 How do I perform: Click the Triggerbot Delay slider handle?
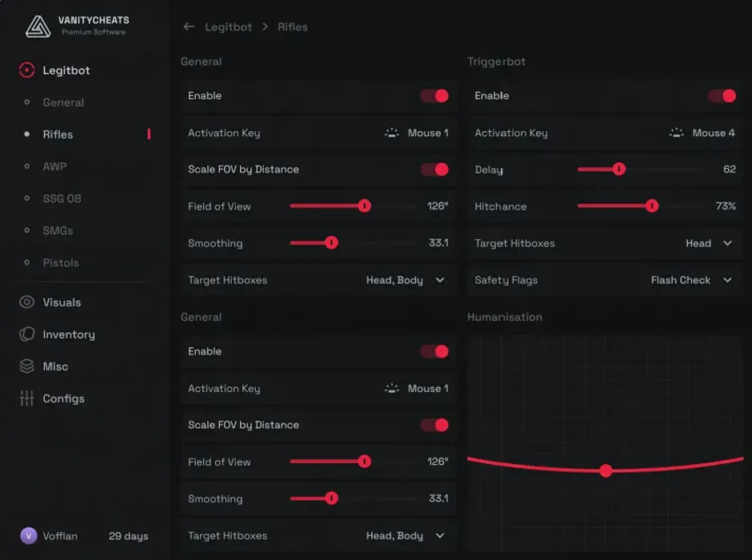click(619, 169)
